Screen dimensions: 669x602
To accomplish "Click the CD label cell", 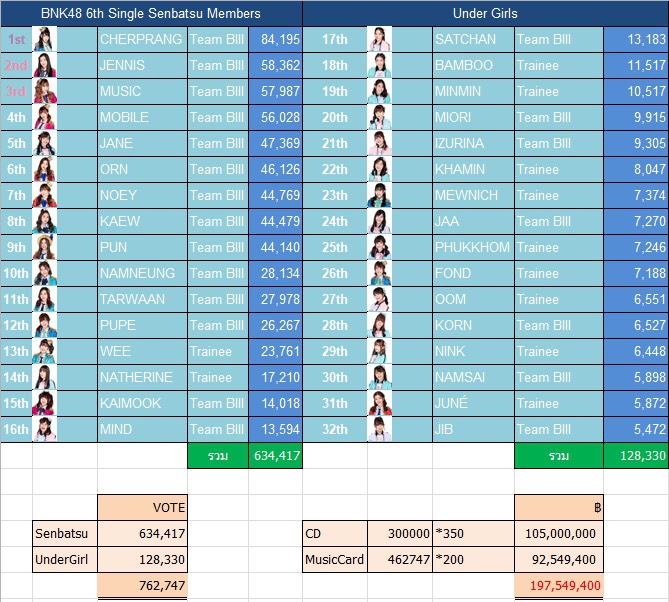I will [x=335, y=534].
